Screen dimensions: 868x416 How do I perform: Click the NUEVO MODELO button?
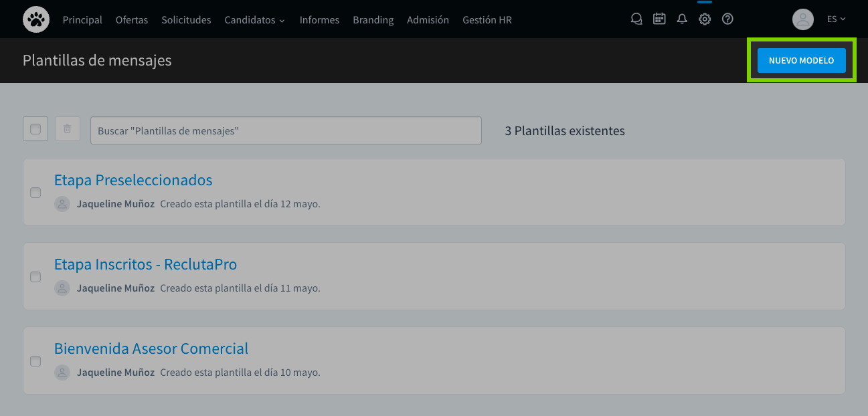point(801,60)
